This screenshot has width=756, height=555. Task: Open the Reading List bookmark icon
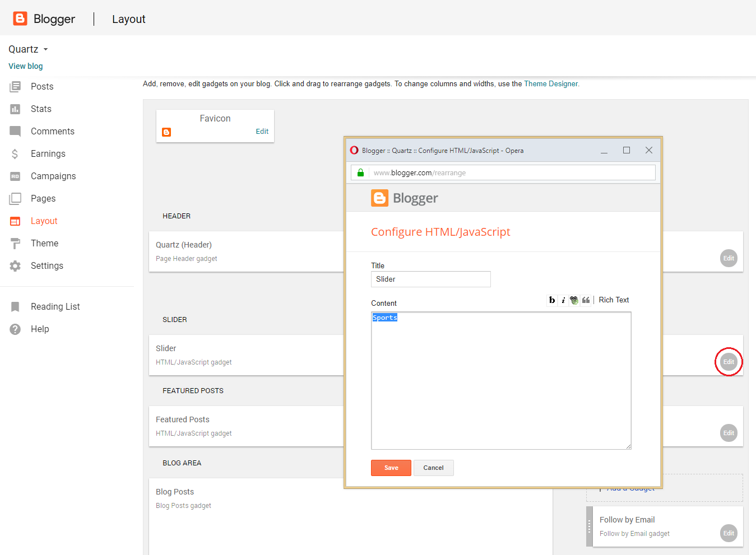pos(15,306)
